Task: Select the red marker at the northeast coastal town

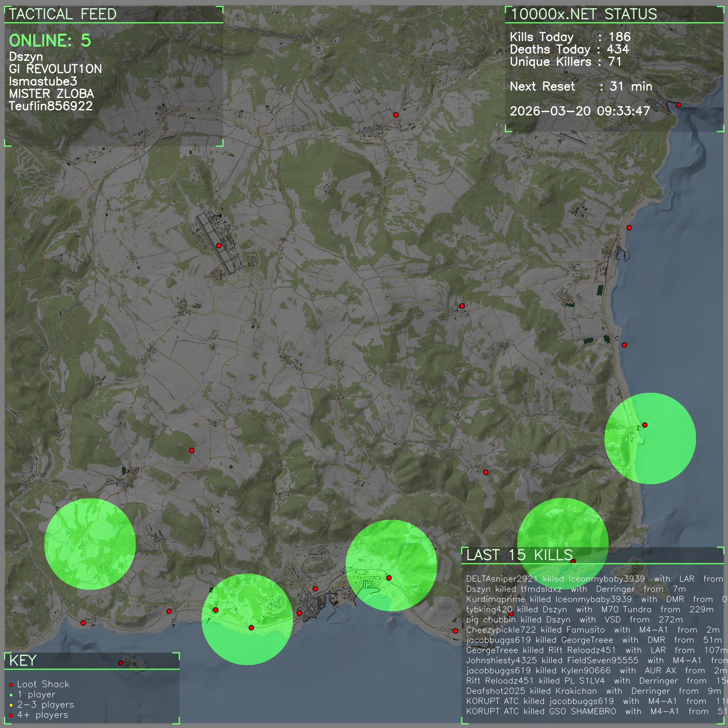Action: [678, 105]
